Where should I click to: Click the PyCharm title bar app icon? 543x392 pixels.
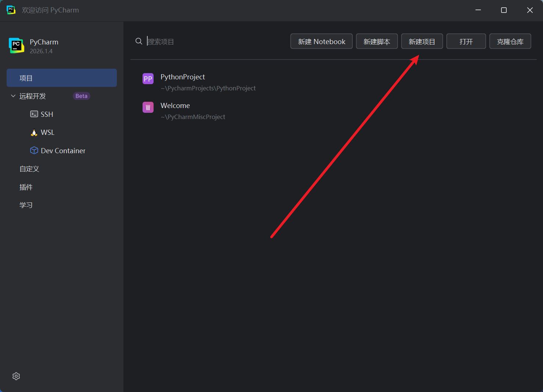tap(11, 10)
